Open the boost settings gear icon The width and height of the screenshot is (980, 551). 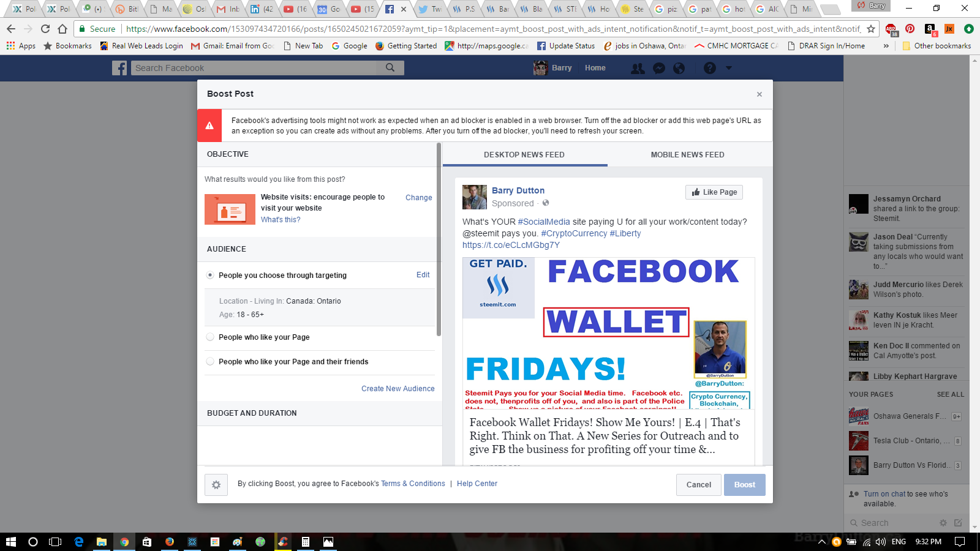pyautogui.click(x=216, y=485)
